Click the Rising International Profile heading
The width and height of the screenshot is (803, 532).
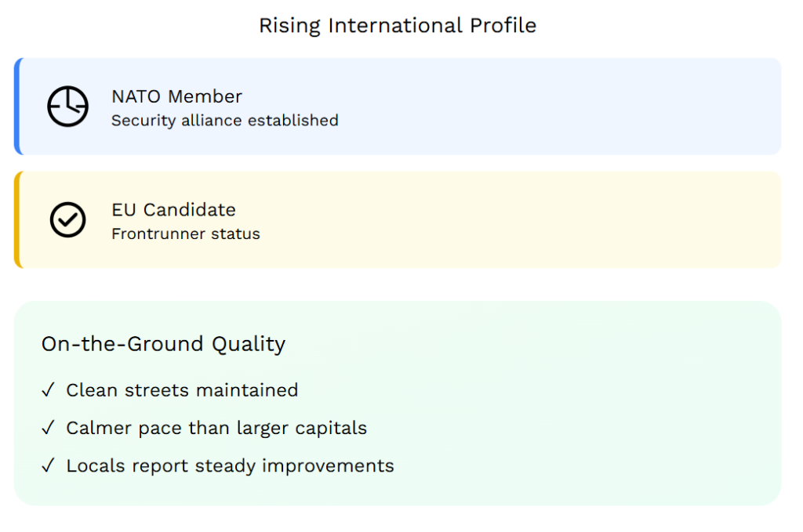[x=398, y=25]
